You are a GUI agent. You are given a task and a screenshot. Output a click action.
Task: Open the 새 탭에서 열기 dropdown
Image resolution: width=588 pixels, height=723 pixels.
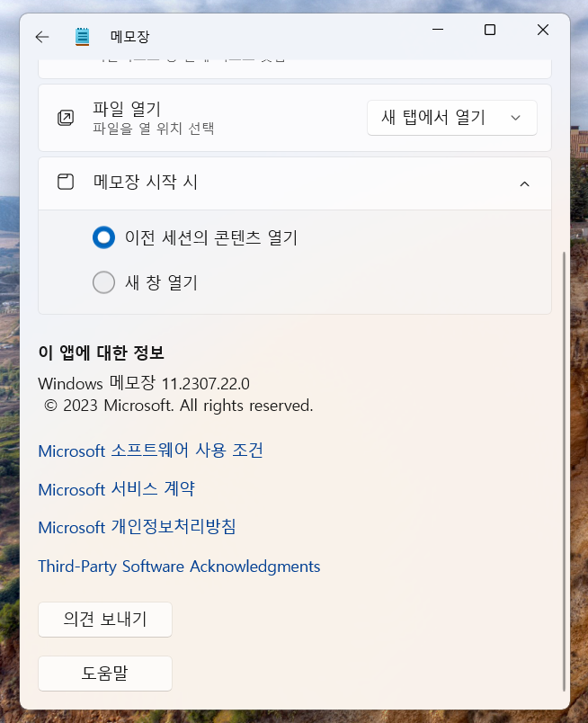click(x=452, y=118)
